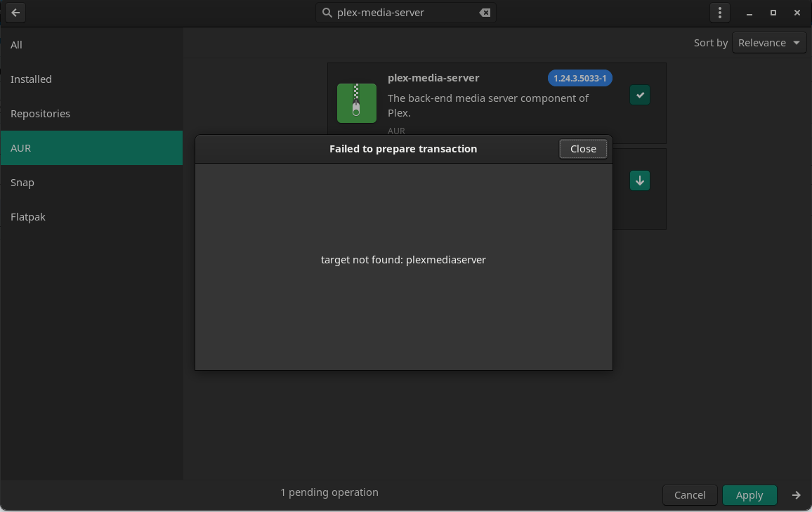This screenshot has width=812, height=512.
Task: Cancel the pending operation
Action: [689, 495]
